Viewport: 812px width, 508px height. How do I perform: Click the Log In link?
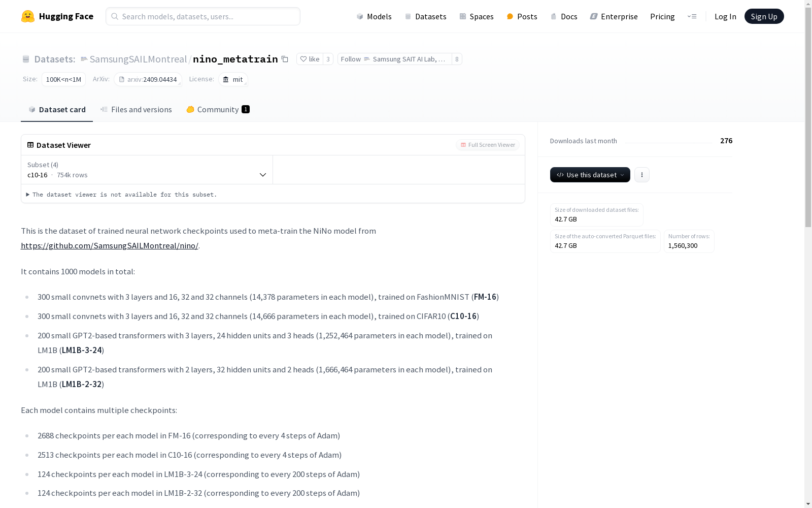725,16
